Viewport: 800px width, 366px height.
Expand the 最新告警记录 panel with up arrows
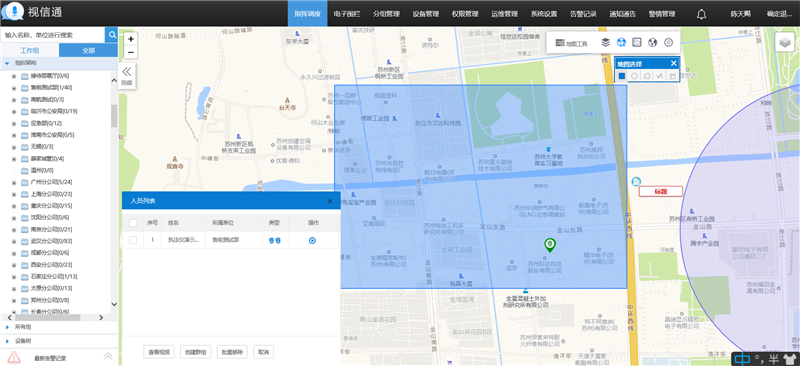coord(108,356)
